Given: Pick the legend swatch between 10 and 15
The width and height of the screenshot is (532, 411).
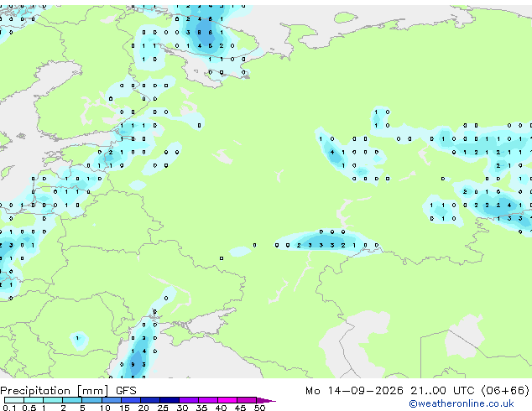Looking at the screenshot, I should click(x=112, y=400).
